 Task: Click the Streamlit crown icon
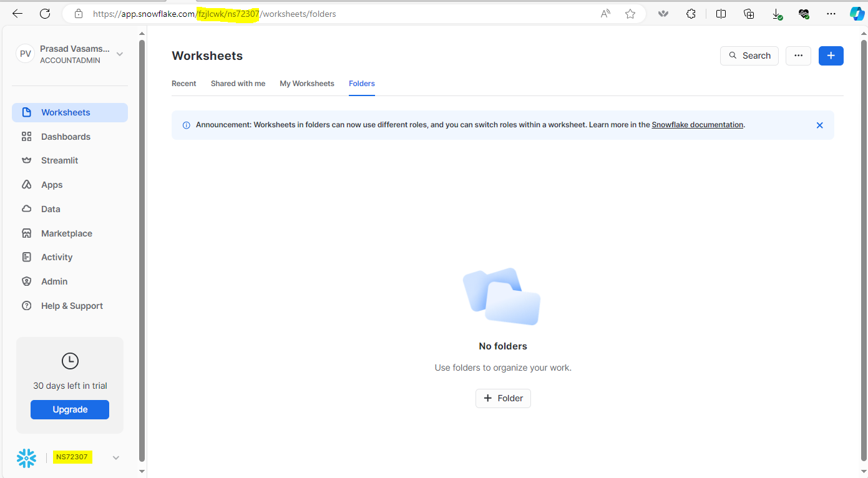coord(26,160)
